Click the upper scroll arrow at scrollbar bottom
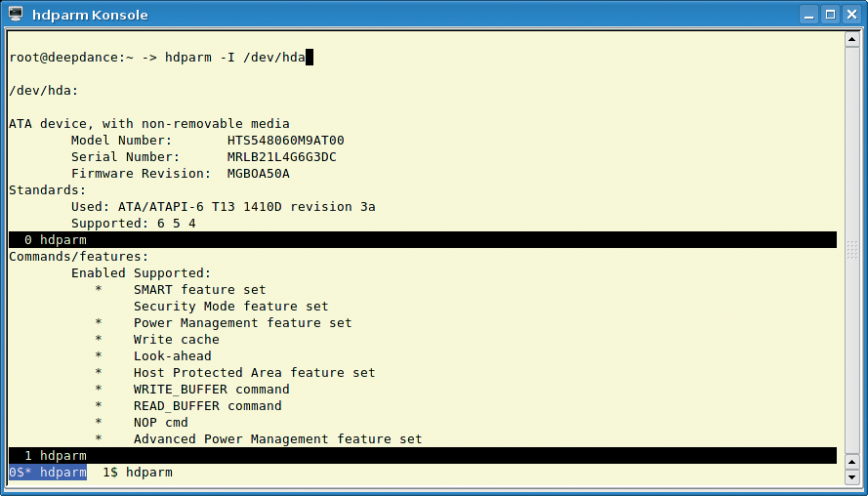The image size is (868, 496). pos(852,462)
